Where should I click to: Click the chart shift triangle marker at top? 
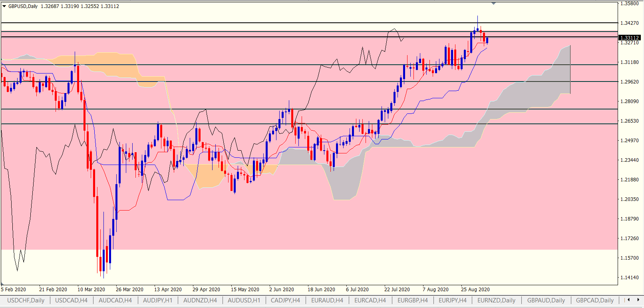coord(494,4)
